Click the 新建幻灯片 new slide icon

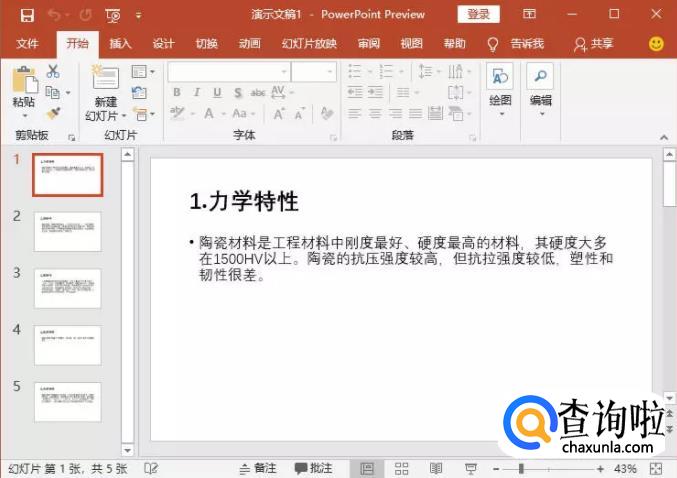105,78
